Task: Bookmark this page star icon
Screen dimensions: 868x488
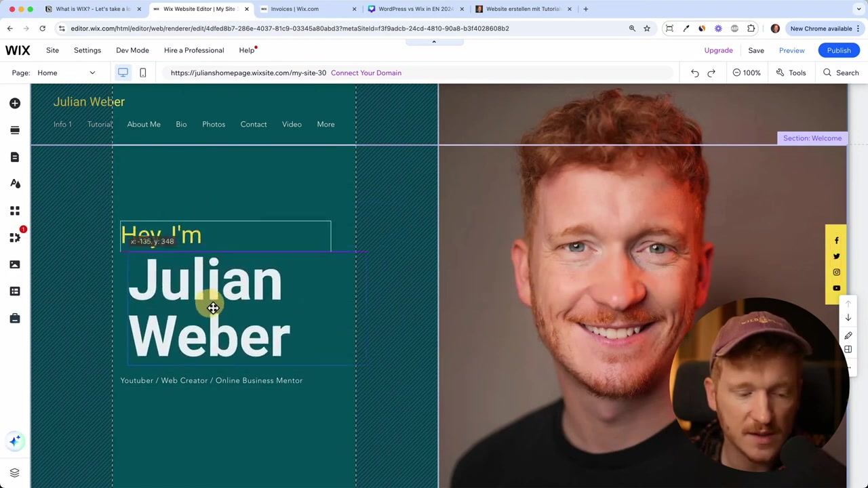Action: pyautogui.click(x=647, y=28)
